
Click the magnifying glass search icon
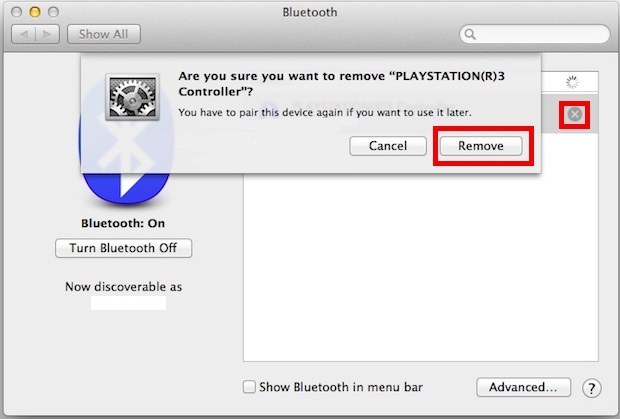click(470, 34)
